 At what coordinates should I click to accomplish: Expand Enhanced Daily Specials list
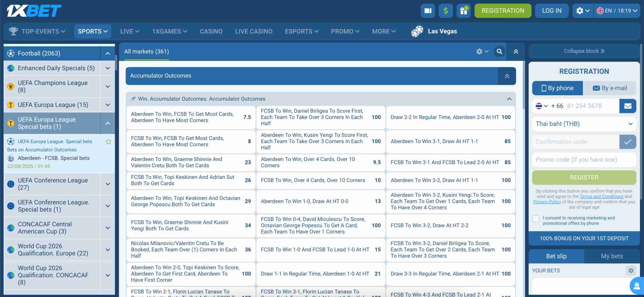[108, 68]
